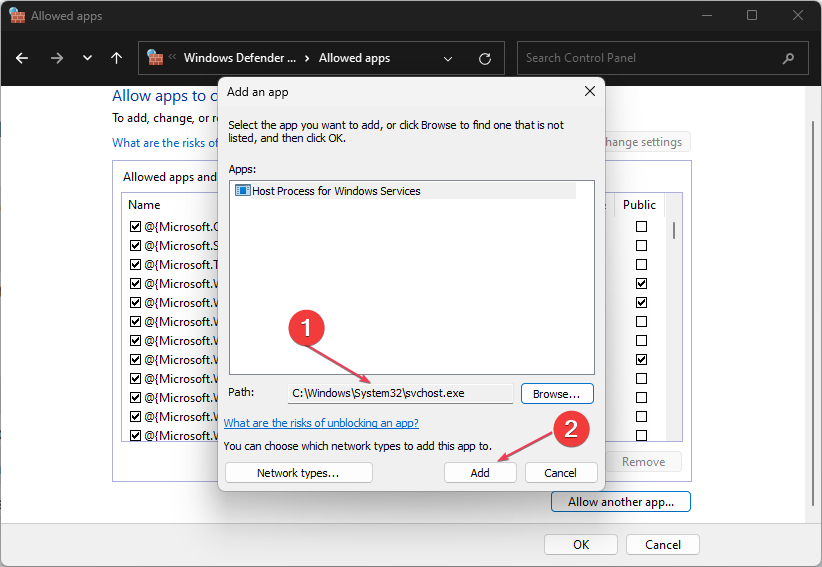
Task: Click the Remove button
Action: click(643, 462)
